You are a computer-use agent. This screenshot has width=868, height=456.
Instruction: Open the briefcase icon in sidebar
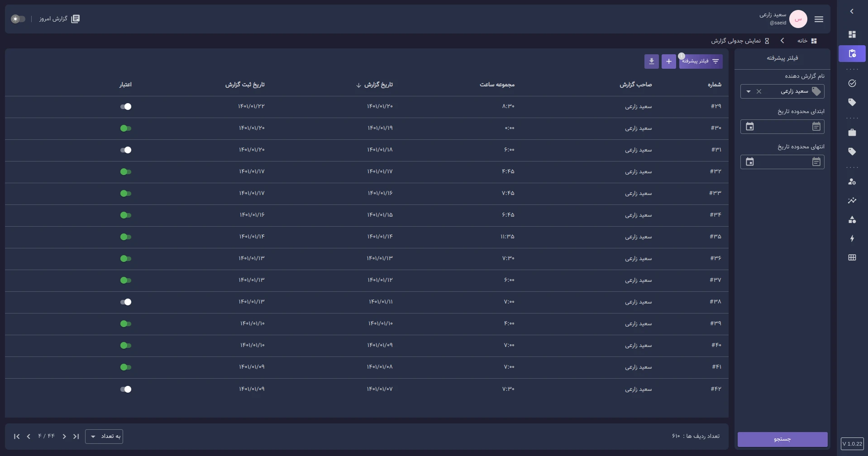852,133
